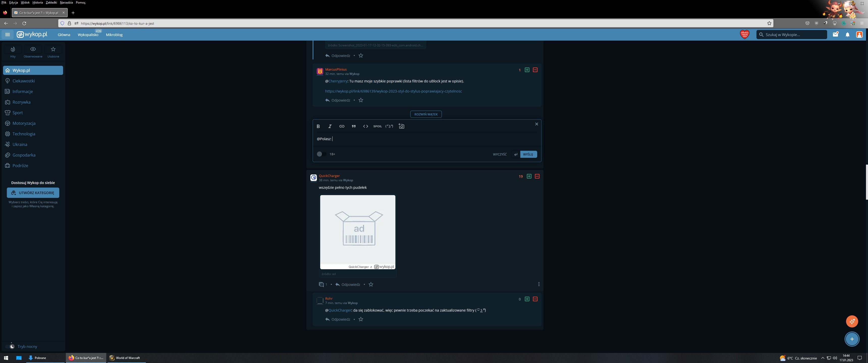The width and height of the screenshot is (868, 363).
Task: Click the ad box image thumbnail
Action: 358,232
